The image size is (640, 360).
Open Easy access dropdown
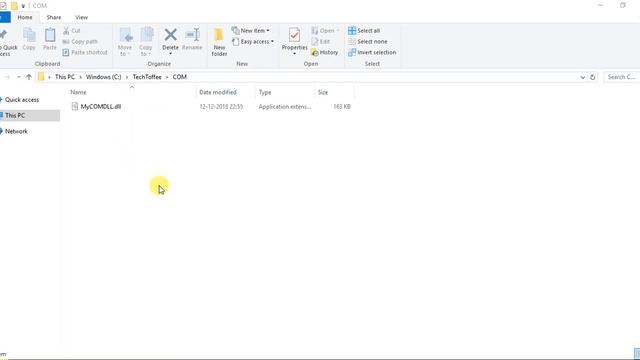(253, 42)
